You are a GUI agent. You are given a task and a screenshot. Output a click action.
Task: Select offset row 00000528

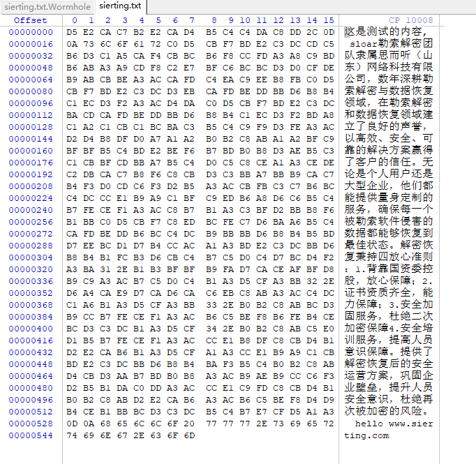31,424
